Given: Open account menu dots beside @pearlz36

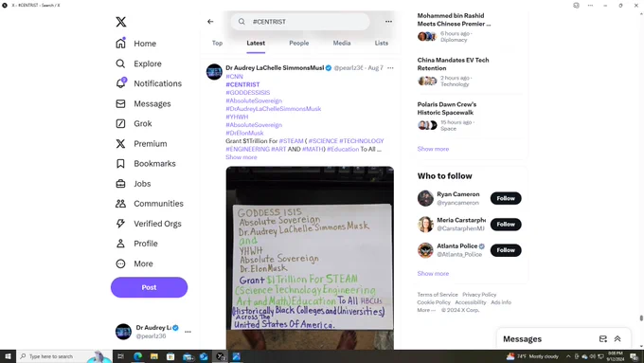Looking at the screenshot, I should (188, 332).
